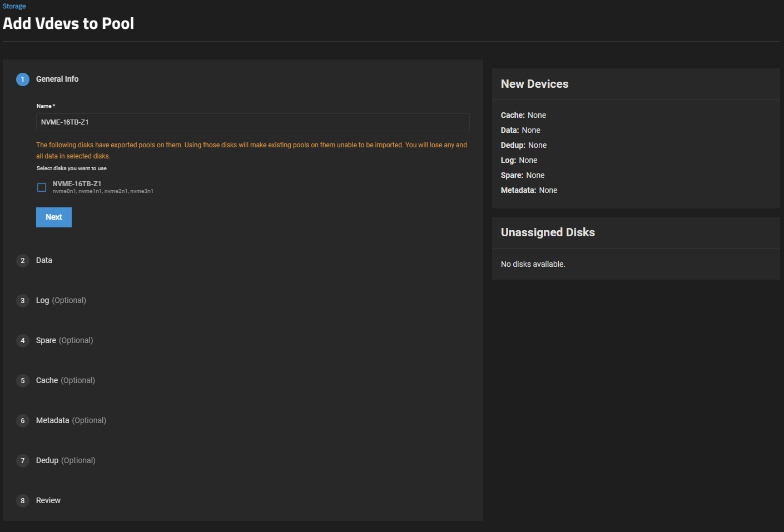Click the "Metadata: None" entry
The image size is (784, 532).
[x=529, y=190]
